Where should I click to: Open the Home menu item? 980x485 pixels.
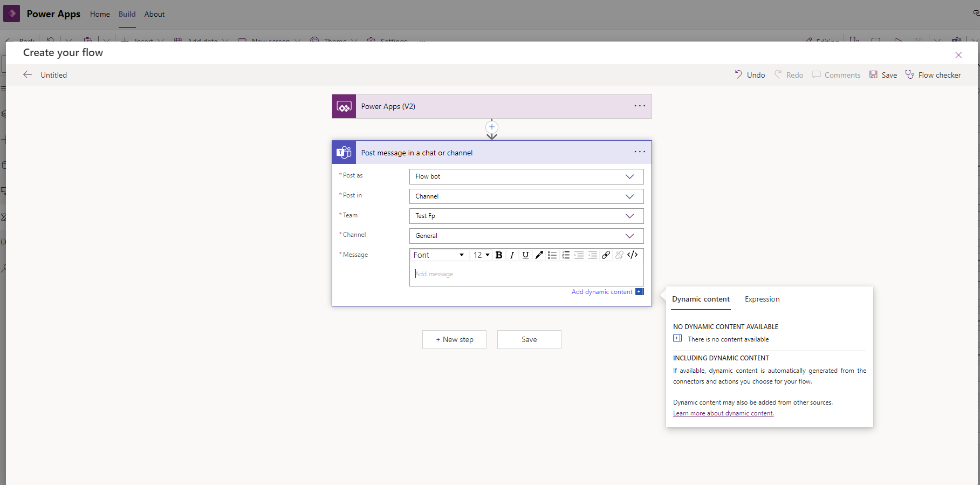tap(100, 14)
